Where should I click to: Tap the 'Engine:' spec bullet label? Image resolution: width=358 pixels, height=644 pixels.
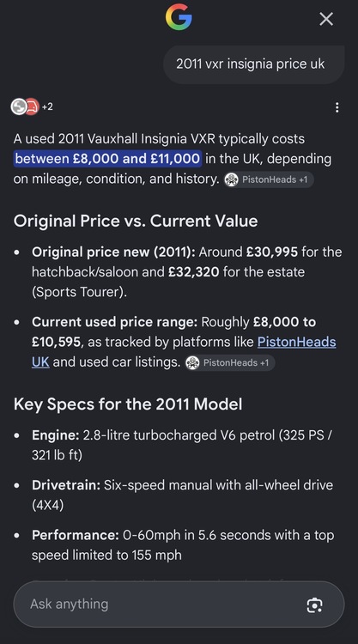[56, 435]
